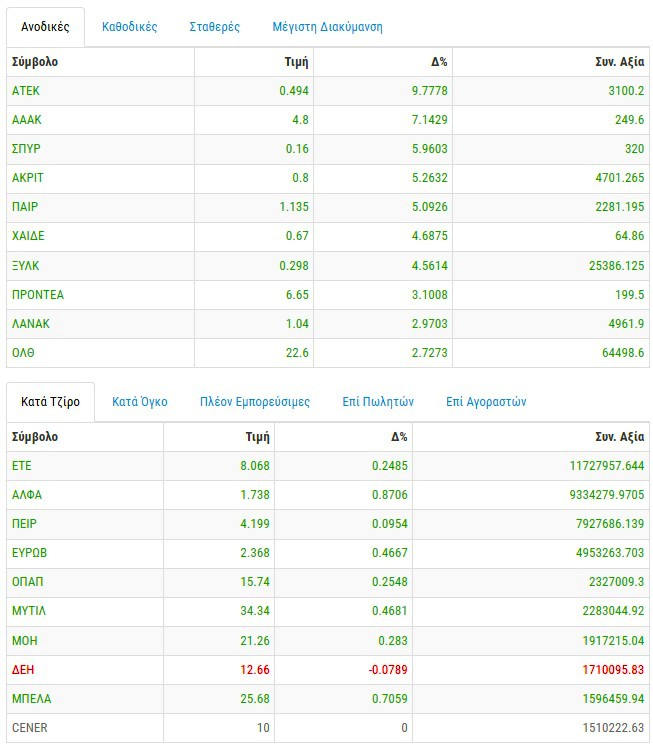This screenshot has width=653, height=750.
Task: Select the Κατά Τζίρο tab
Action: [50, 402]
